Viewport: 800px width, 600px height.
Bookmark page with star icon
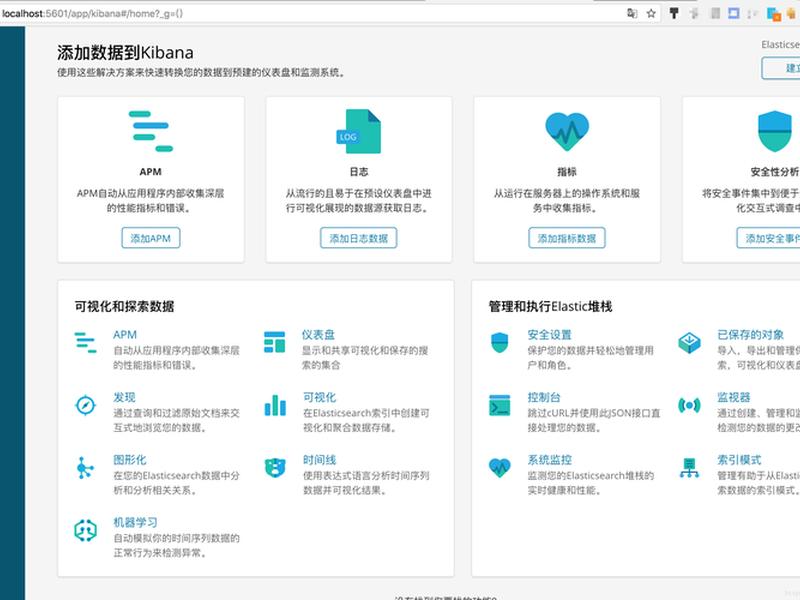click(x=651, y=14)
